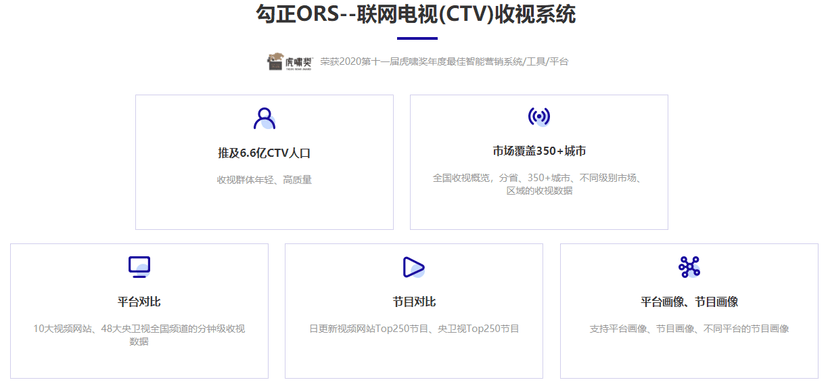Click the blue underline bar below the title
Image resolution: width=828 pixels, height=384 pixels.
[417, 38]
